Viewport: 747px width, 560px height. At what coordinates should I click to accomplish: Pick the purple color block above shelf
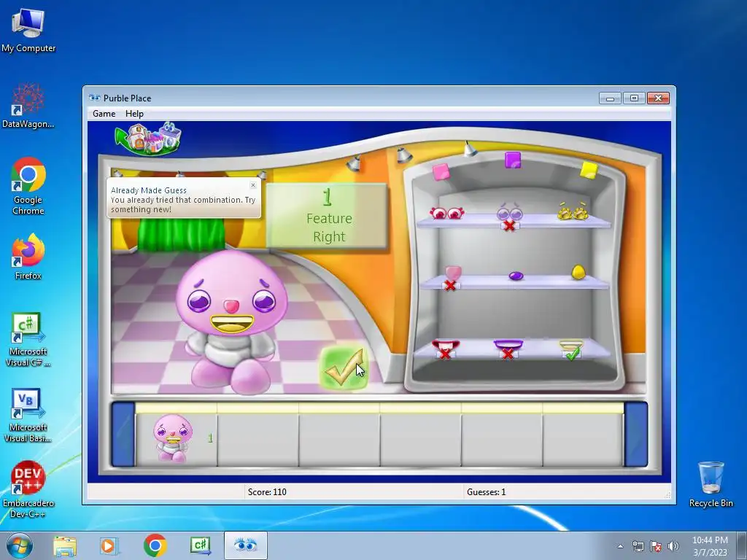coord(513,160)
